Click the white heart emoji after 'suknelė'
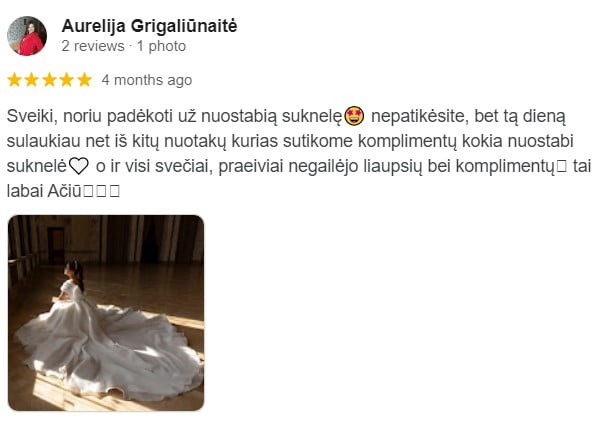This screenshot has height=422, width=597. click(x=79, y=166)
